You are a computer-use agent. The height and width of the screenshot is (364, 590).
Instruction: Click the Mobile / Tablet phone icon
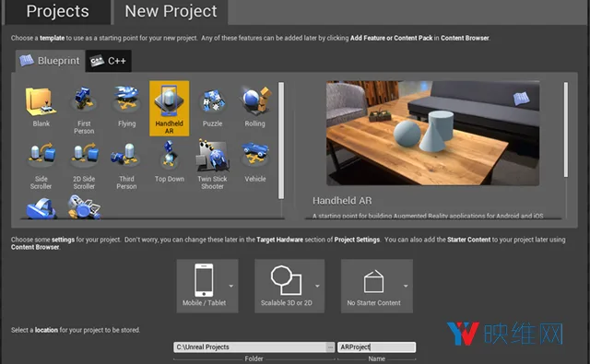pyautogui.click(x=204, y=280)
